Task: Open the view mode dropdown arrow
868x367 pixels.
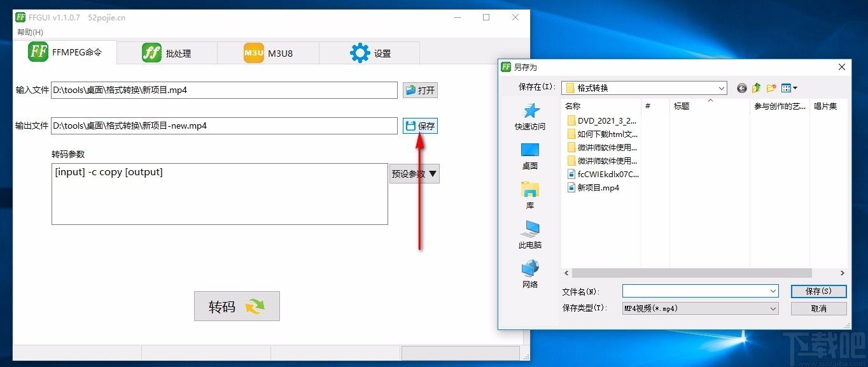Action: [x=795, y=87]
